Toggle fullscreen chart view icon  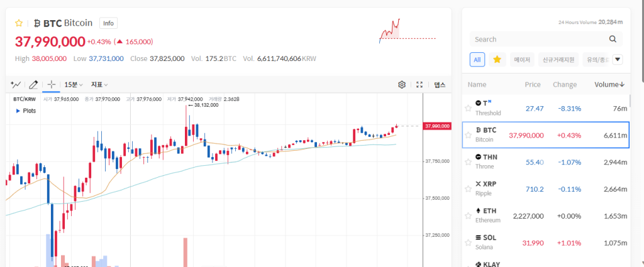[x=419, y=84]
